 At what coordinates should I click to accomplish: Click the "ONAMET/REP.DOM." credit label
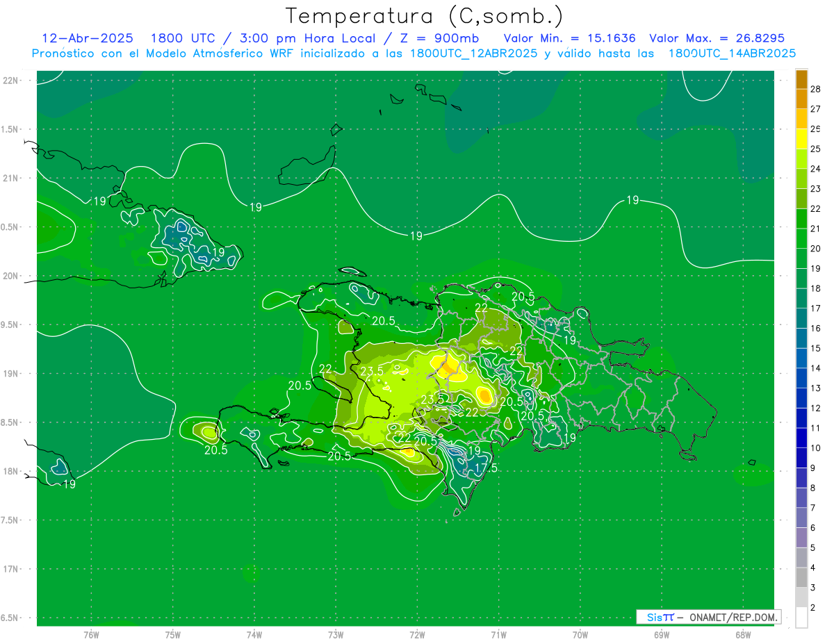pos(734,617)
